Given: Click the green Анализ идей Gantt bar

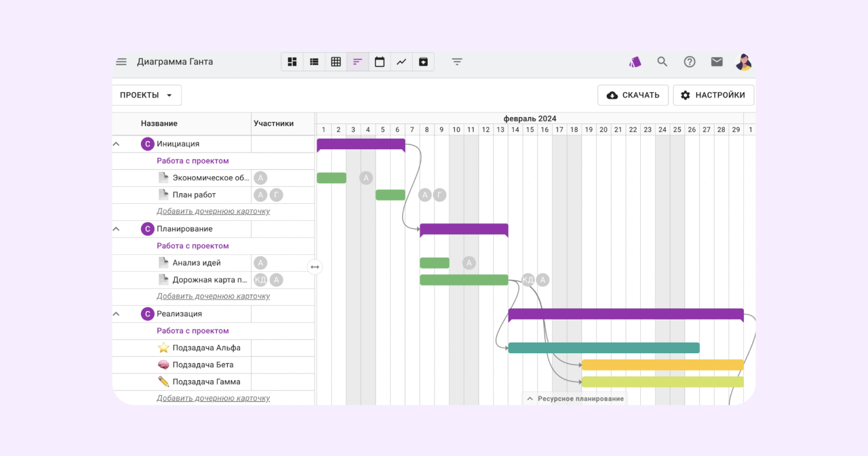Looking at the screenshot, I should tap(435, 263).
